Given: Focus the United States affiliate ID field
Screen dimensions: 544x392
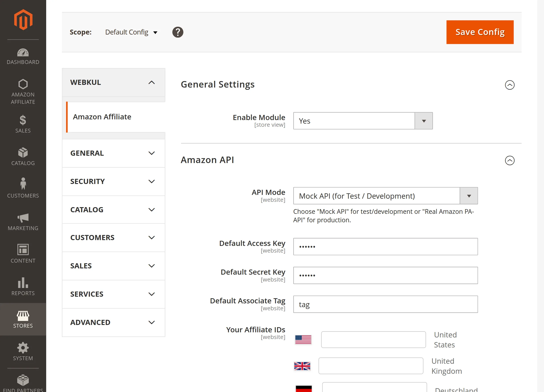Looking at the screenshot, I should point(373,339).
